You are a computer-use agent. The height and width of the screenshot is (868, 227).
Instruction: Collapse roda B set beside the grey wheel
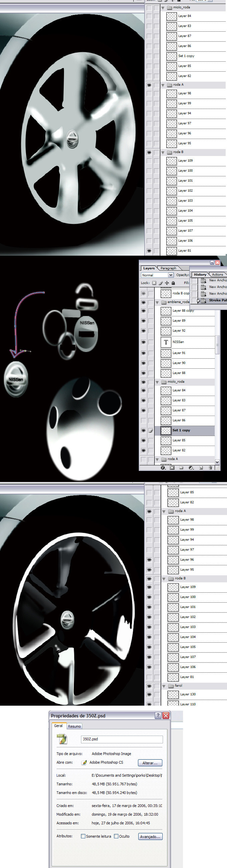(163, 152)
